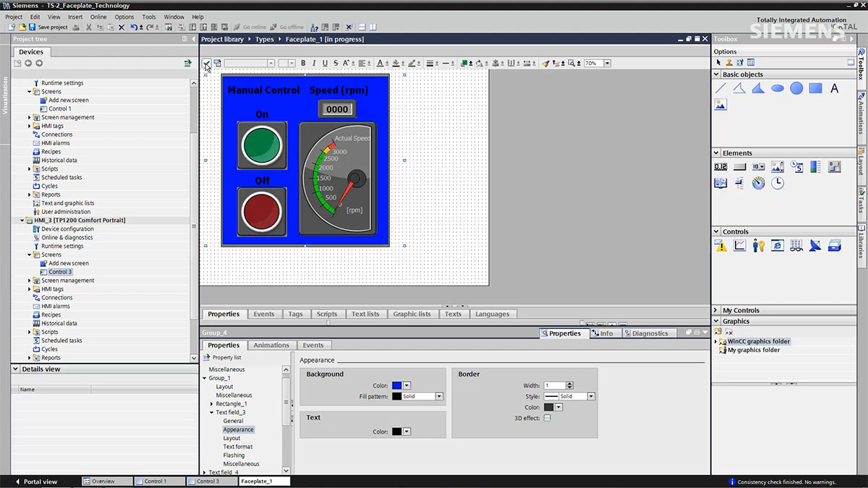The width and height of the screenshot is (868, 488).
Task: Select the Bar element icon
Action: [815, 167]
